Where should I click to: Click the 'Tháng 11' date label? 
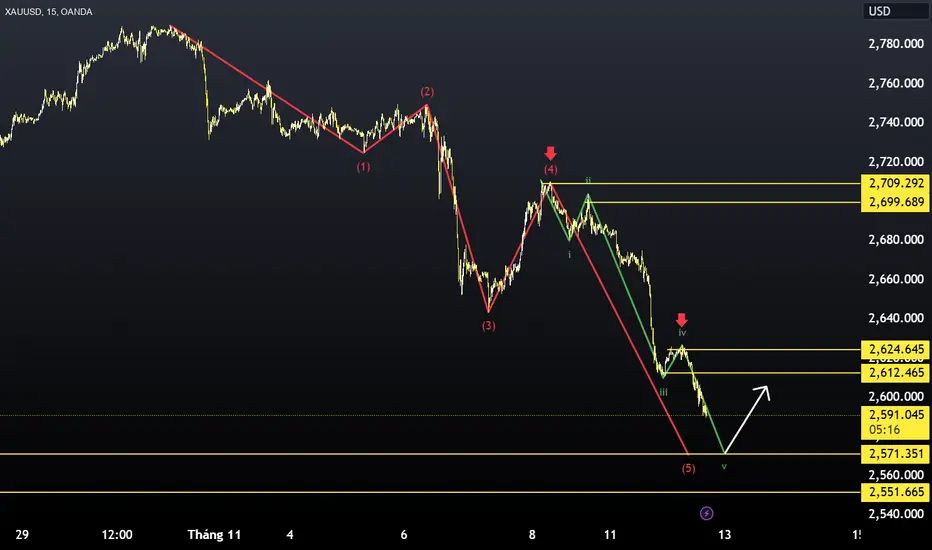pos(214,535)
